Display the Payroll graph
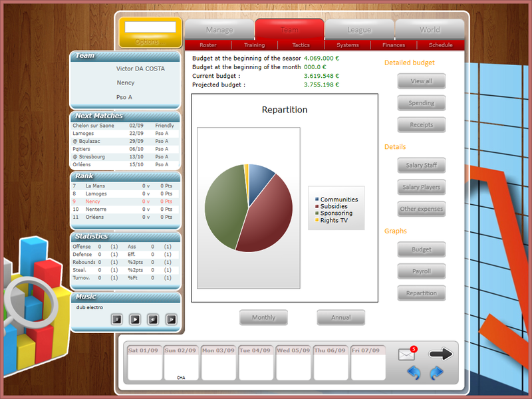Screen dimensions: 532x399 (422, 271)
